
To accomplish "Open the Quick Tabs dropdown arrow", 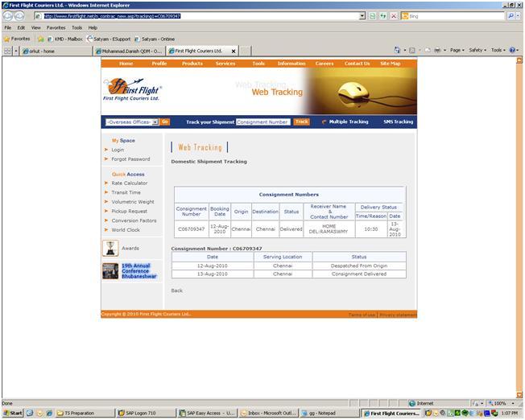I will (x=16, y=51).
